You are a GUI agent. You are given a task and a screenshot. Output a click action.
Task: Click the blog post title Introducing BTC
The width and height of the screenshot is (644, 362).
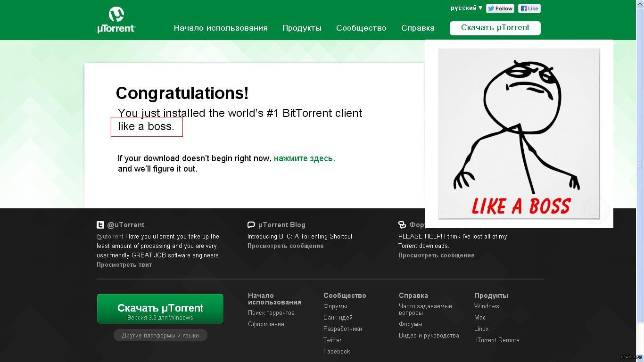[x=300, y=236]
